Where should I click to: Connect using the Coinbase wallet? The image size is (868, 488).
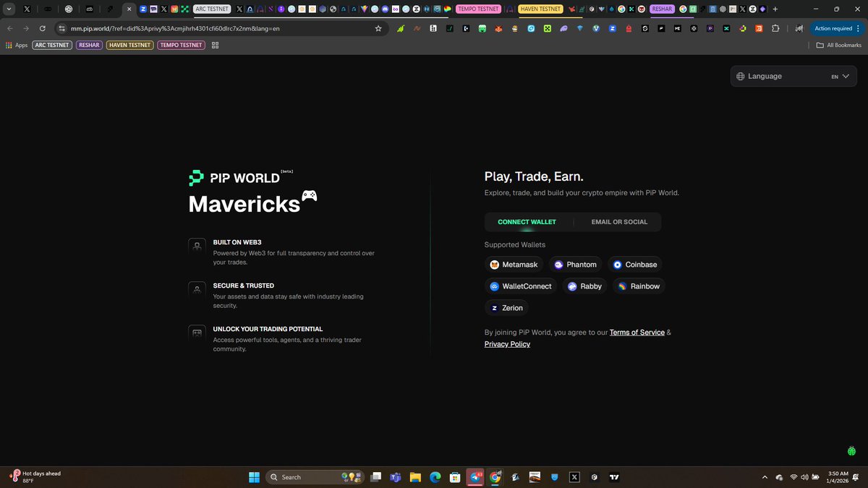635,265
